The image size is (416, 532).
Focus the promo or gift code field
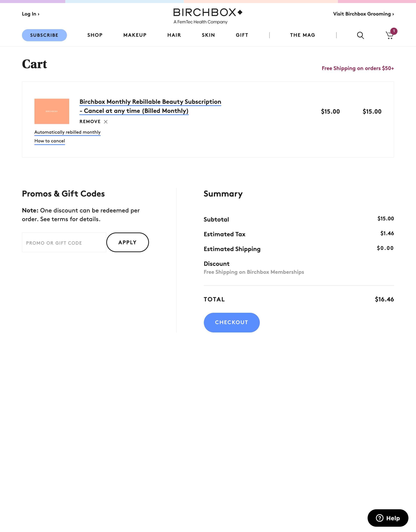[64, 243]
